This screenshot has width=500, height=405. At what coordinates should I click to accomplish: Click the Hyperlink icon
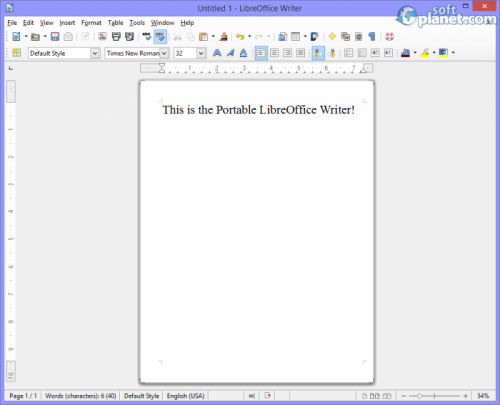click(x=282, y=36)
